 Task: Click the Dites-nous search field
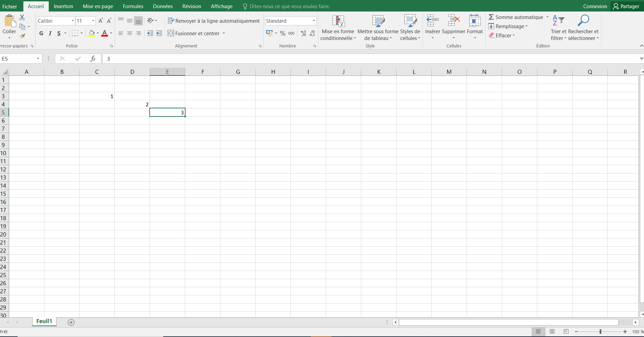tap(286, 6)
